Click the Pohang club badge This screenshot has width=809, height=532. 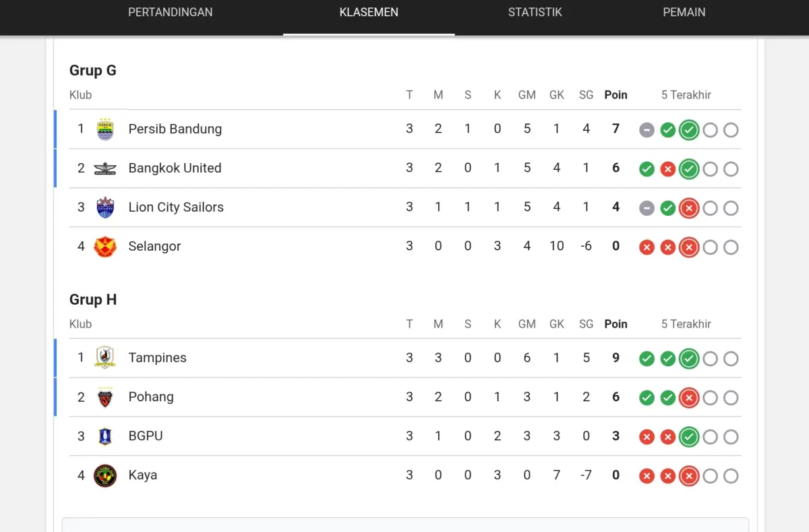point(104,396)
